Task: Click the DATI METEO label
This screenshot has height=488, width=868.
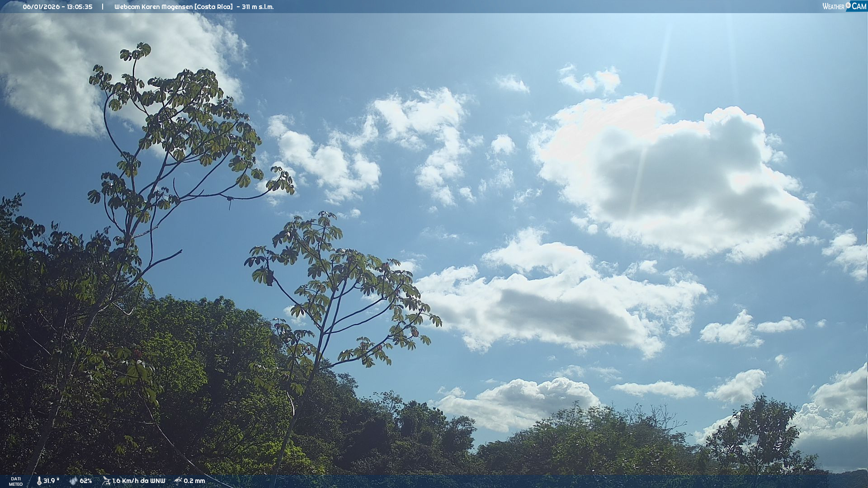Action: pyautogui.click(x=16, y=481)
